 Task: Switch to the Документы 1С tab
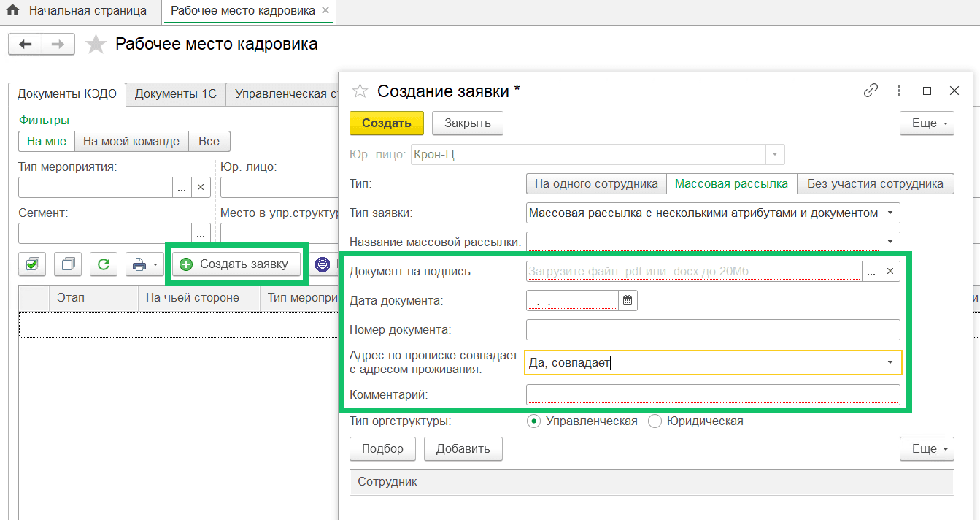point(175,94)
